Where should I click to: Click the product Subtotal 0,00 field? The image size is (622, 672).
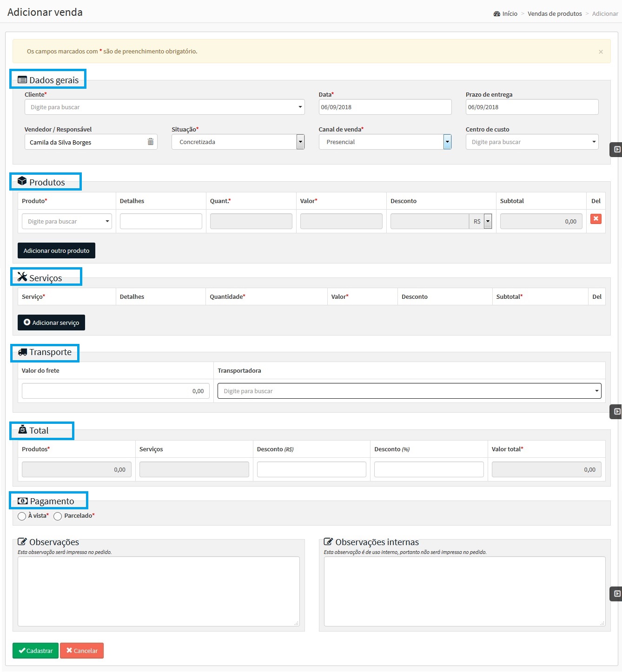click(x=541, y=221)
